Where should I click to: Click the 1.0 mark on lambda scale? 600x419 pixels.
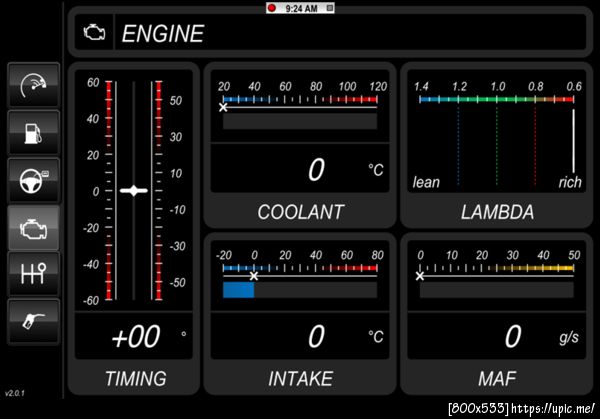pyautogui.click(x=498, y=86)
